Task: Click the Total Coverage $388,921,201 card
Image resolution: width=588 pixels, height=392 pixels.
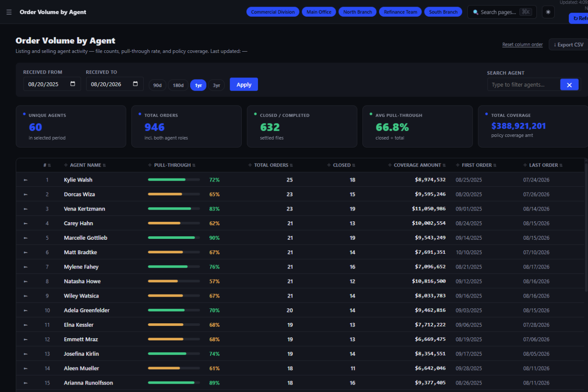Action: pos(533,126)
